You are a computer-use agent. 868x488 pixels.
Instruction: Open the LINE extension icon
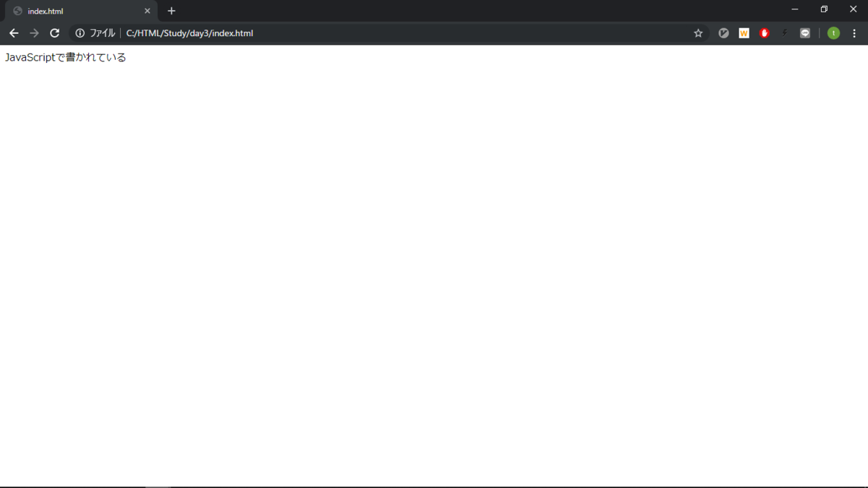pyautogui.click(x=805, y=33)
